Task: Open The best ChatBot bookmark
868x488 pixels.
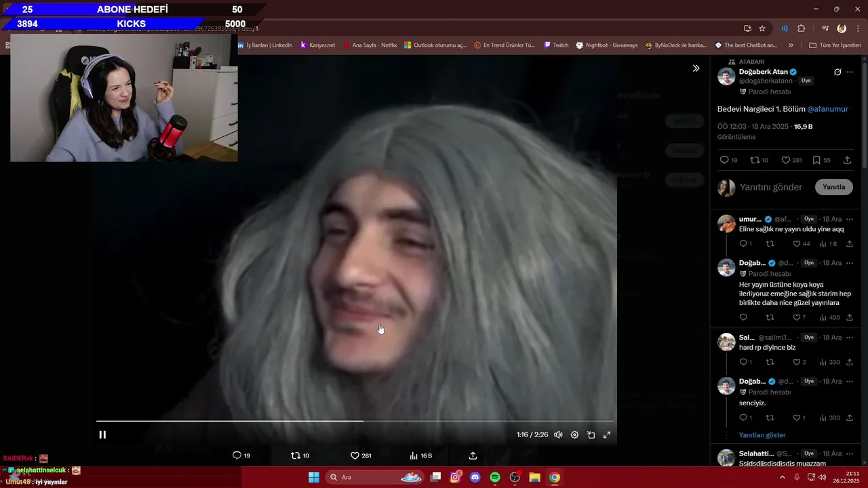Action: pyautogui.click(x=746, y=45)
